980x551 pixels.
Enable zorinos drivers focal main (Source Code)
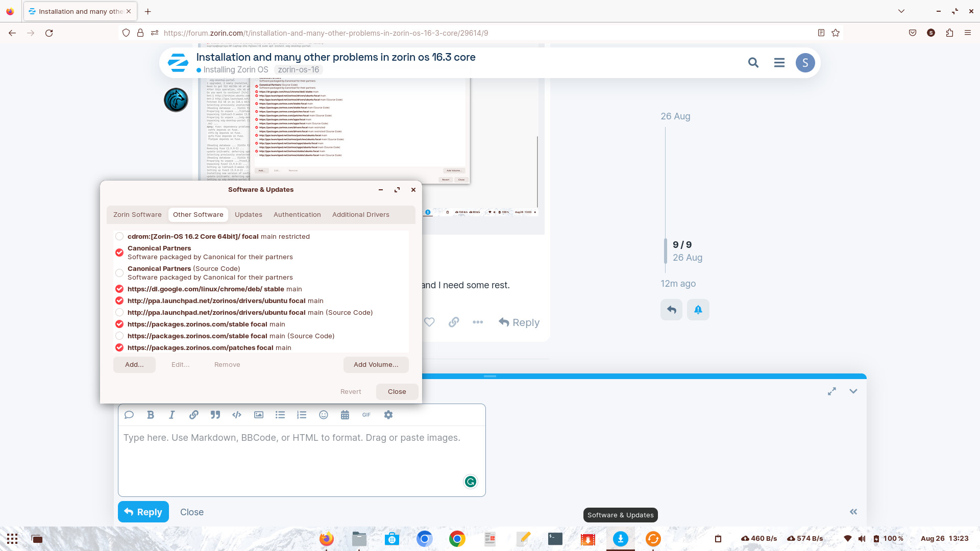coord(119,312)
